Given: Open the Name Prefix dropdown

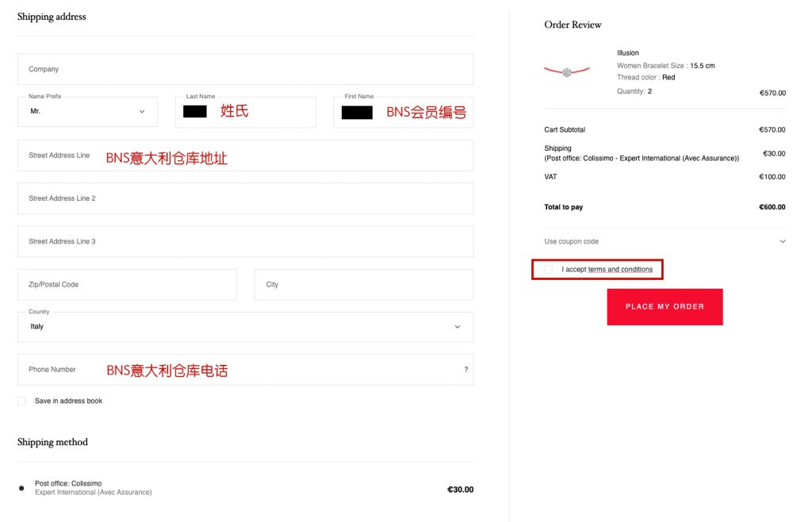Looking at the screenshot, I should tap(87, 111).
